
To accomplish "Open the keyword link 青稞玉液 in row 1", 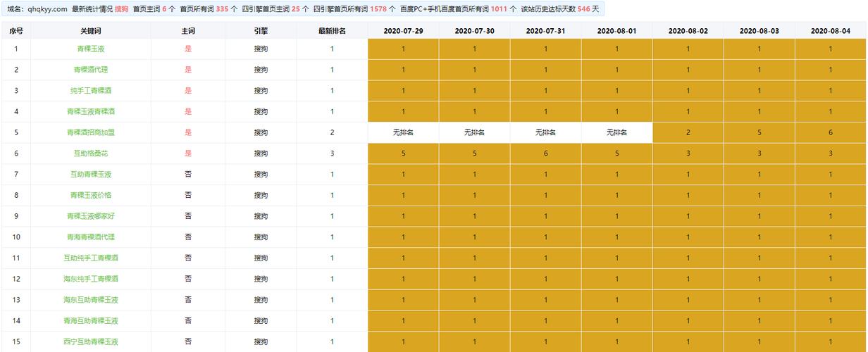I will [91, 49].
